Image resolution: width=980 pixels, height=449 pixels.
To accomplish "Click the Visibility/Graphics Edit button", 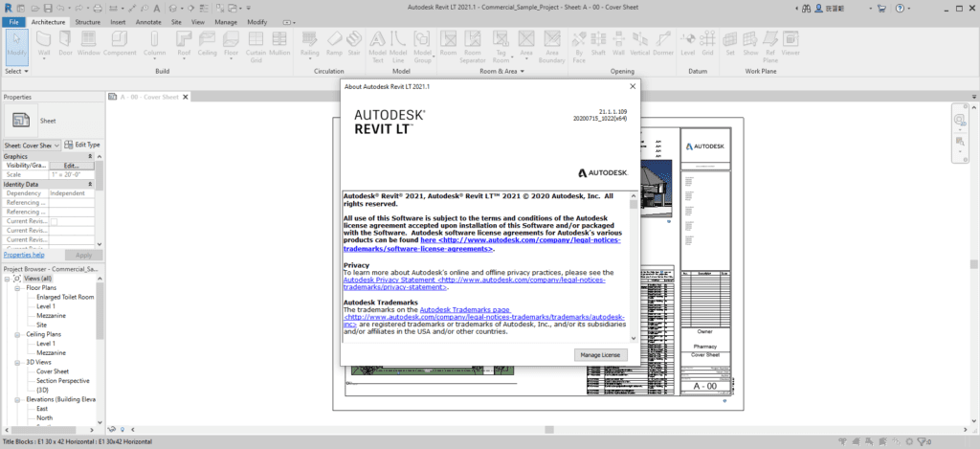I will (72, 166).
